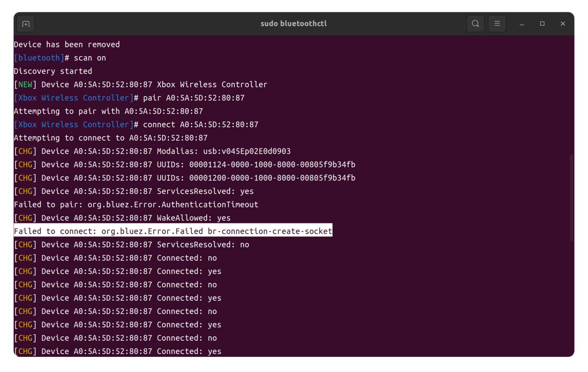
Task: Minimize the terminal window
Action: click(x=522, y=24)
